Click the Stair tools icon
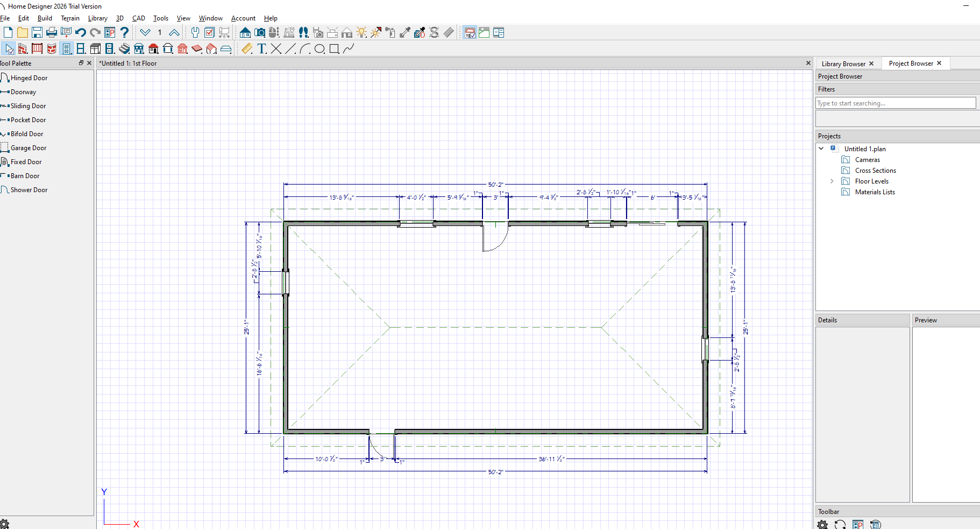Viewport: 980px width, 529px height. pos(124,49)
